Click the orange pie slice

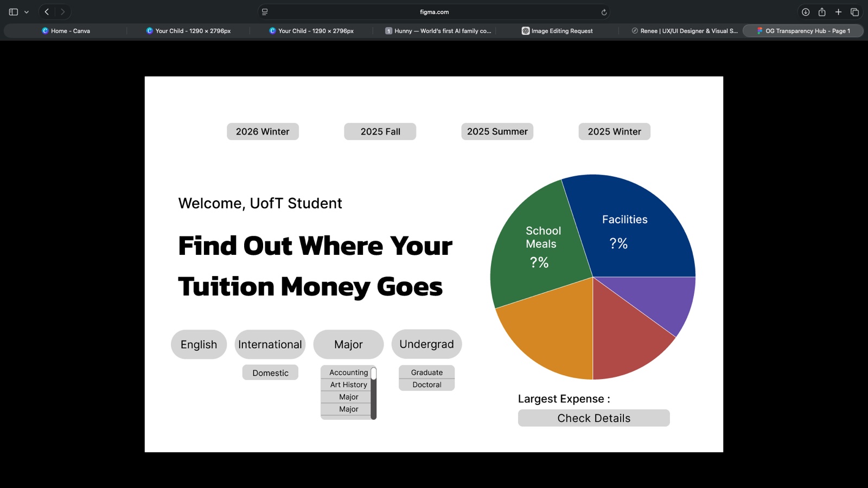pyautogui.click(x=553, y=331)
